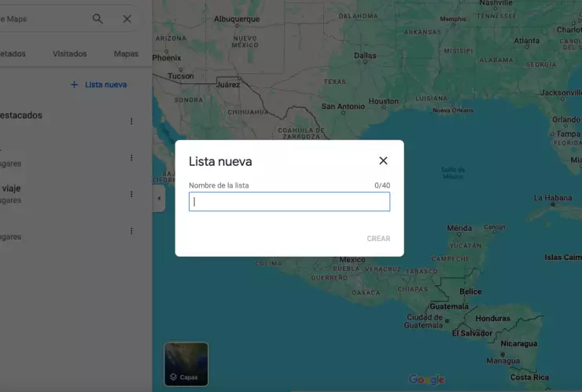Click the CREAR button
The width and height of the screenshot is (582, 392).
378,239
